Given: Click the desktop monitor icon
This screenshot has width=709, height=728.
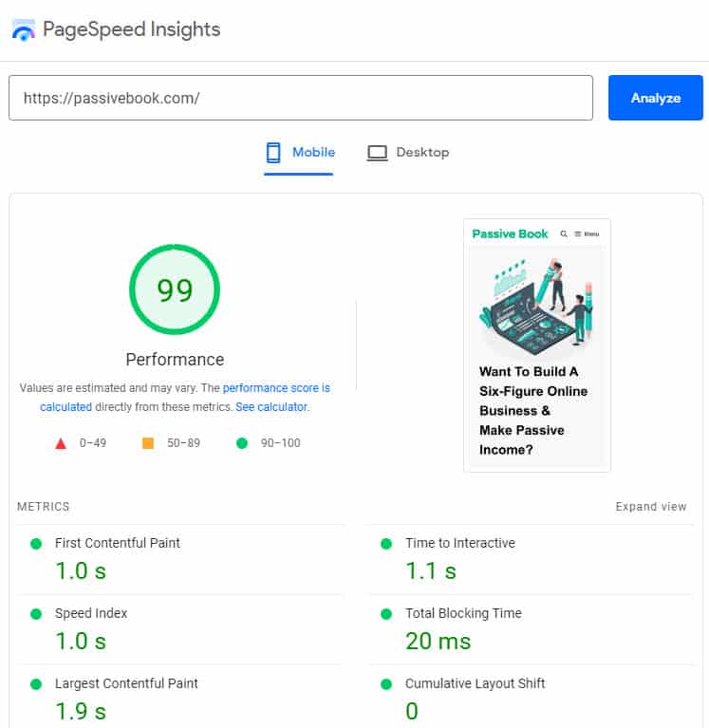Looking at the screenshot, I should 377,153.
